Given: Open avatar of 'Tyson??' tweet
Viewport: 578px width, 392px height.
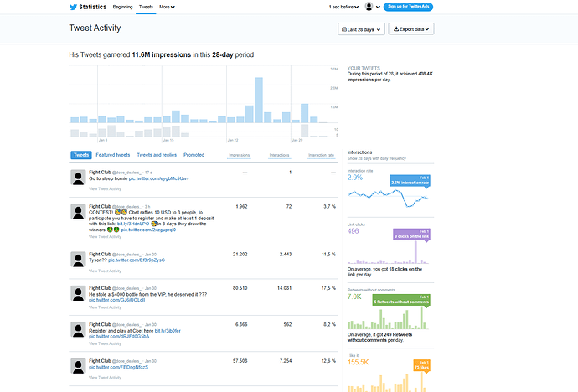Looking at the screenshot, I should tap(78, 260).
